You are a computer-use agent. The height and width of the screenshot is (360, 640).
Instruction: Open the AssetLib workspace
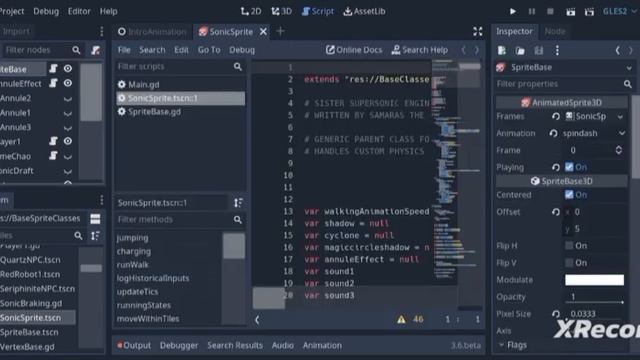[364, 11]
